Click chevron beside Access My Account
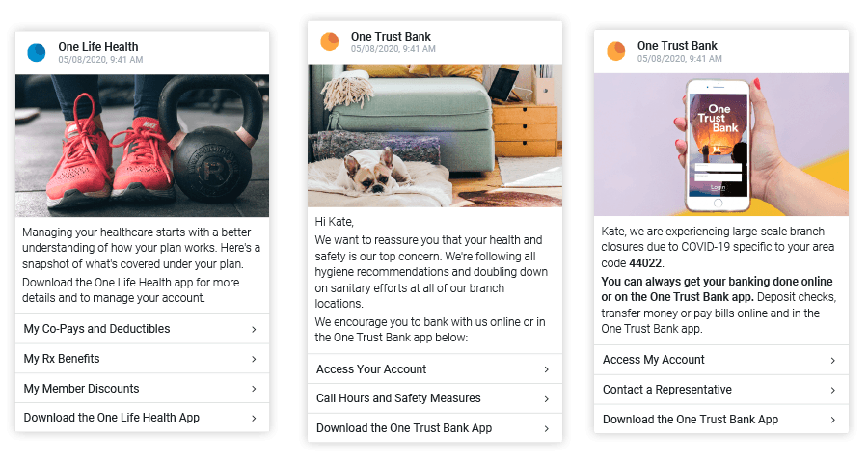 coord(832,361)
